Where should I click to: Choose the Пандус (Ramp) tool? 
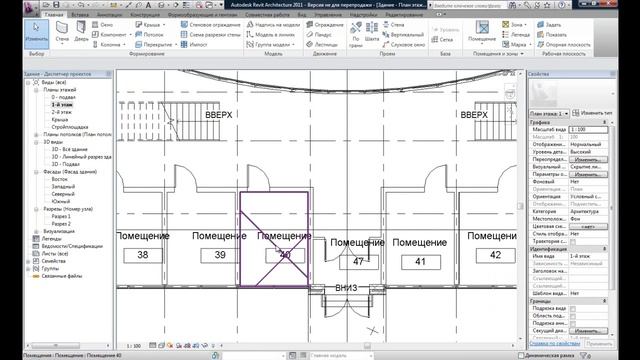click(x=319, y=35)
